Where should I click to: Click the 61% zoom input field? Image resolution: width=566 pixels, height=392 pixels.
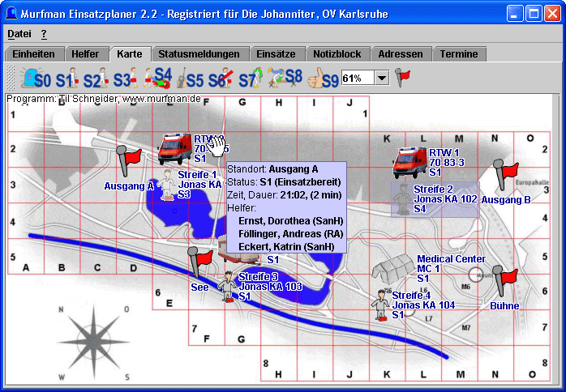click(x=358, y=78)
